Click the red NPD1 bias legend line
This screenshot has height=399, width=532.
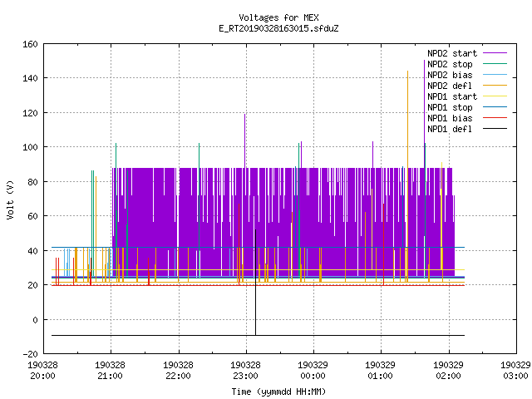495,118
